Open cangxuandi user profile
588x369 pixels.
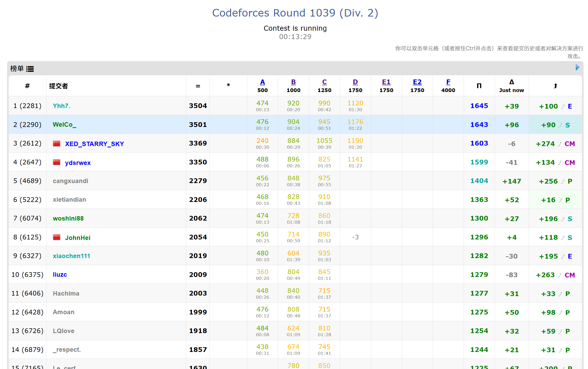tap(70, 181)
